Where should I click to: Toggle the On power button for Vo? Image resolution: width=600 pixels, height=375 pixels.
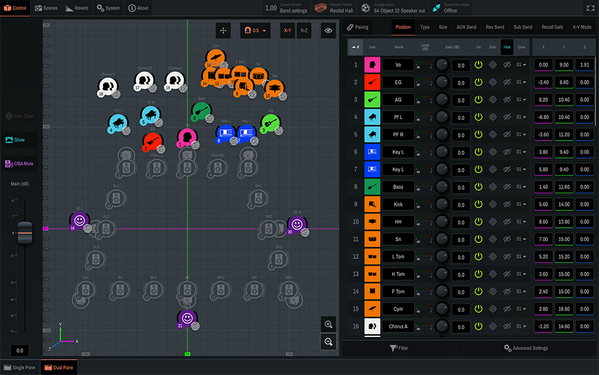pyautogui.click(x=478, y=65)
